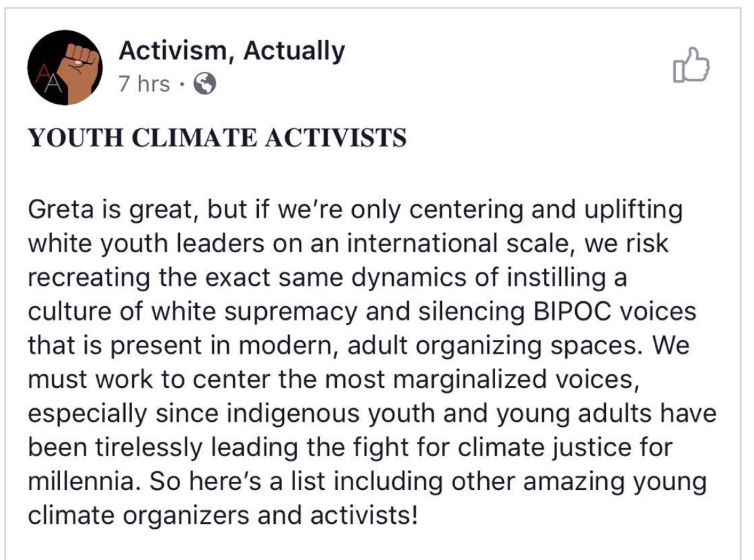Click the final line ending in activists!

point(222,516)
